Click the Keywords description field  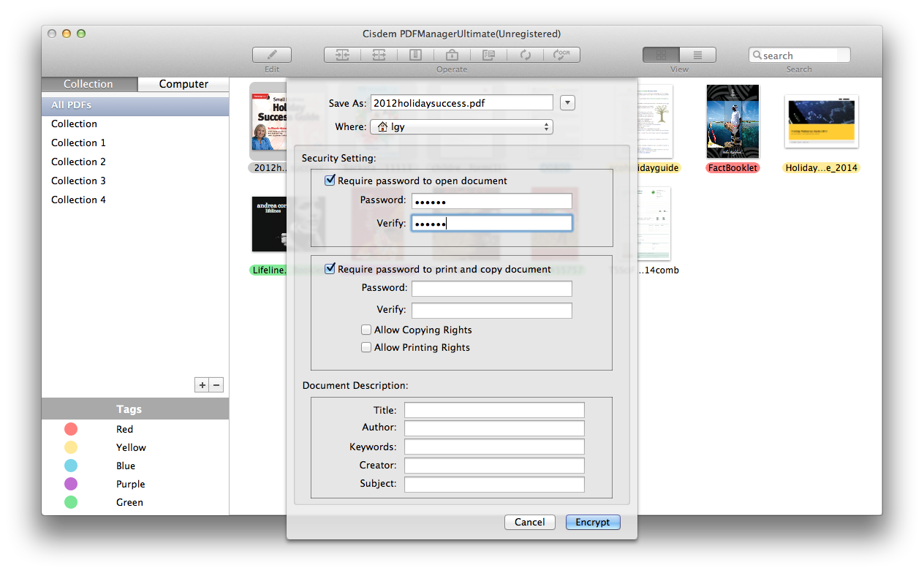(494, 447)
